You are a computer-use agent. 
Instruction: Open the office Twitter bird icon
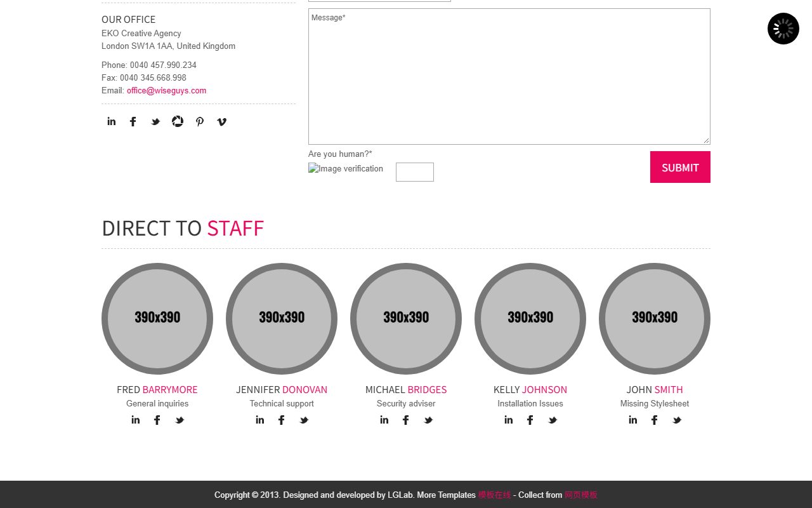[x=155, y=121]
